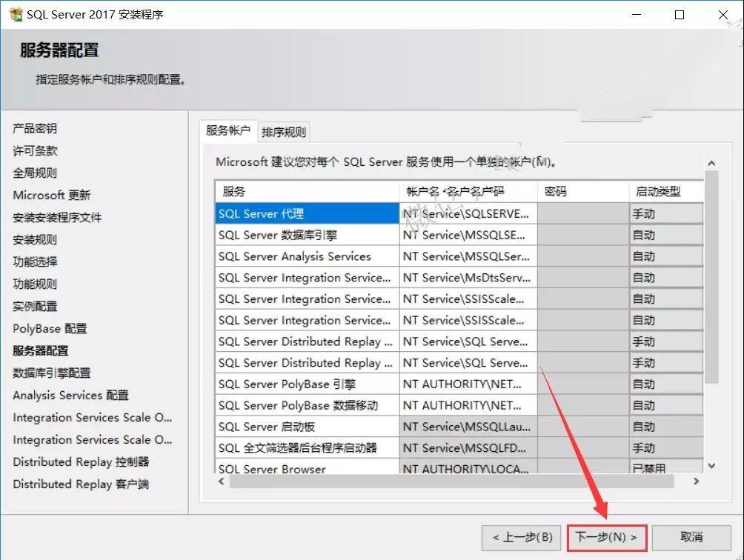Click Distributed Replay 控制器 step in sidebar

pyautogui.click(x=81, y=461)
